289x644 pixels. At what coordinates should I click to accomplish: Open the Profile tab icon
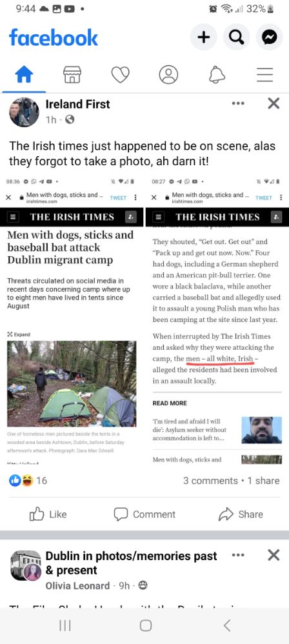pyautogui.click(x=168, y=75)
